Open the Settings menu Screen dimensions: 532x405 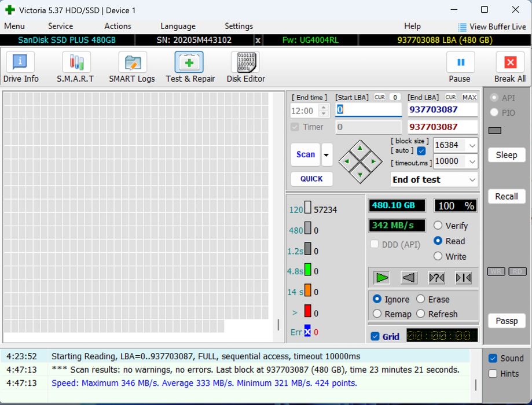[x=239, y=26]
